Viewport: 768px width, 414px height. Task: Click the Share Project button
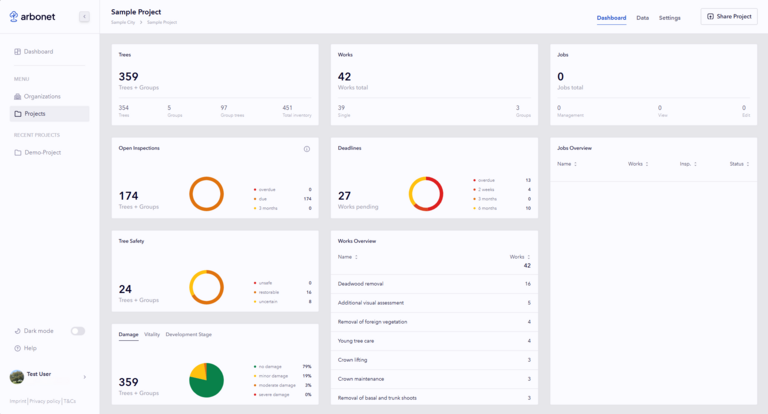(728, 17)
